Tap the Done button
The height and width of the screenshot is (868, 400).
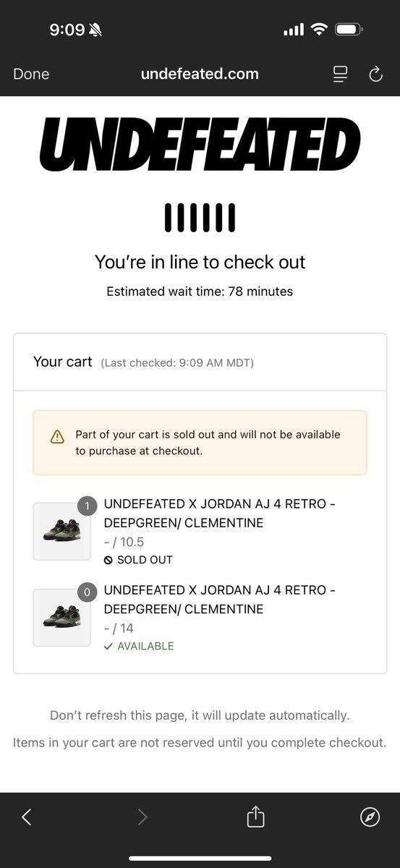(31, 74)
